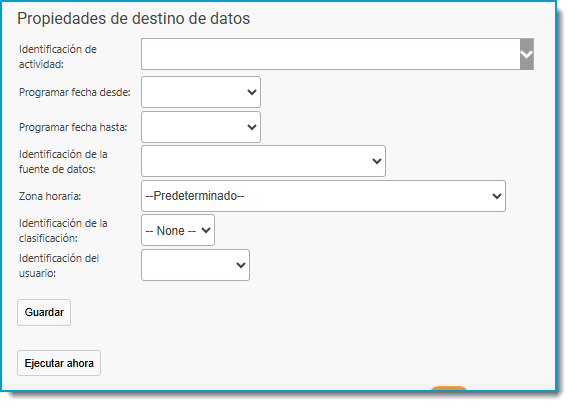This screenshot has width=571, height=406.
Task: Click the Identificación de la fuente de datos label
Action: pyautogui.click(x=63, y=162)
